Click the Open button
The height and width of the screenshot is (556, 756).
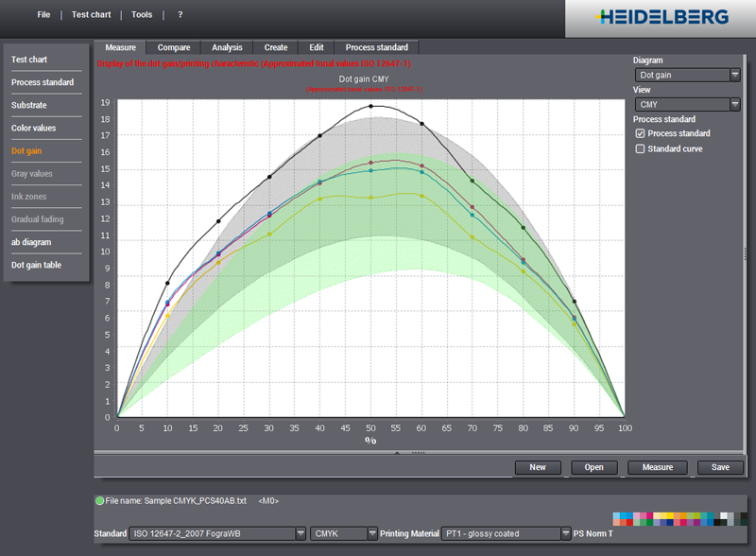tap(594, 467)
